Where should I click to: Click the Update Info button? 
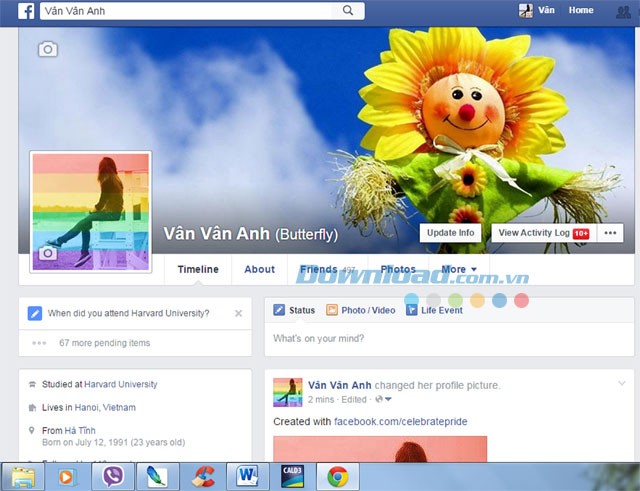[450, 233]
